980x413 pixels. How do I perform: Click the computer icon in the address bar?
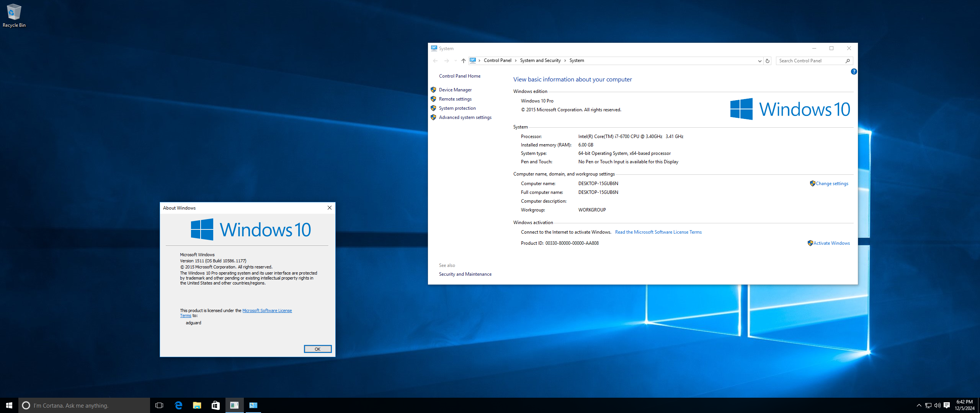pyautogui.click(x=473, y=60)
